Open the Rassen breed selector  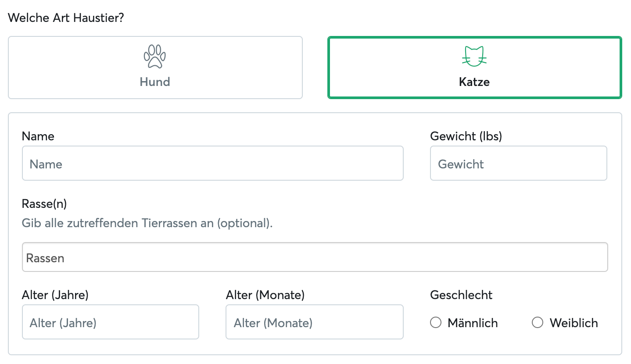(315, 257)
